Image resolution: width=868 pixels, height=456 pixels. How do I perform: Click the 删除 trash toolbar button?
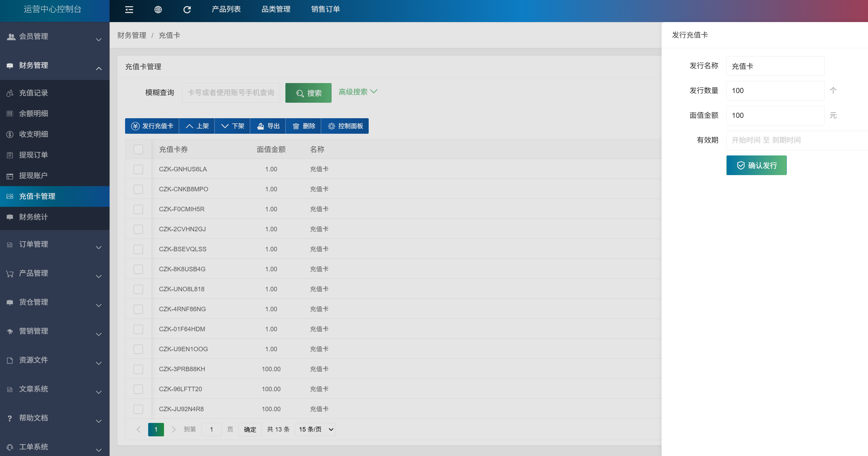[x=304, y=126]
